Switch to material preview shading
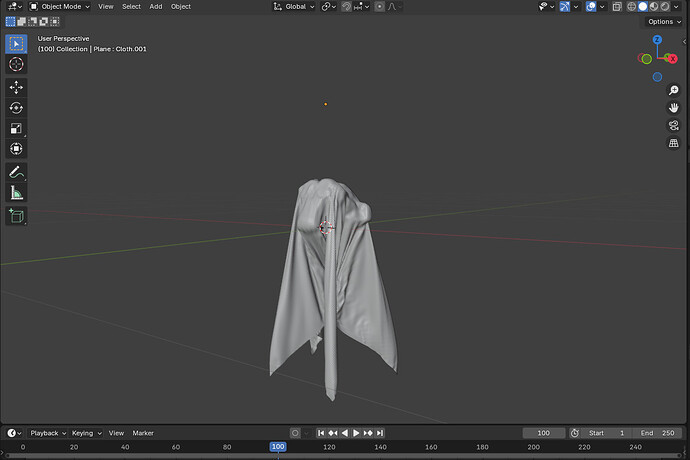The width and height of the screenshot is (690, 460). tap(654, 7)
